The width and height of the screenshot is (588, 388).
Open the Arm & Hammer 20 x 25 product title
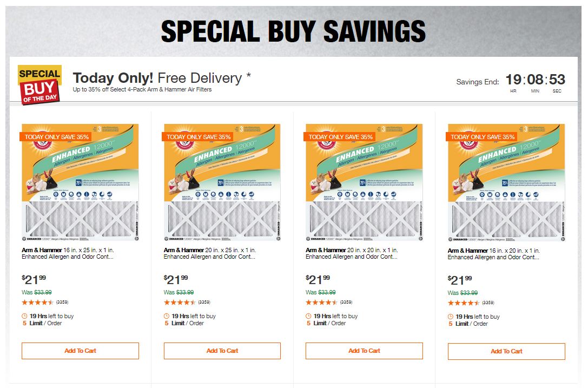coord(209,253)
